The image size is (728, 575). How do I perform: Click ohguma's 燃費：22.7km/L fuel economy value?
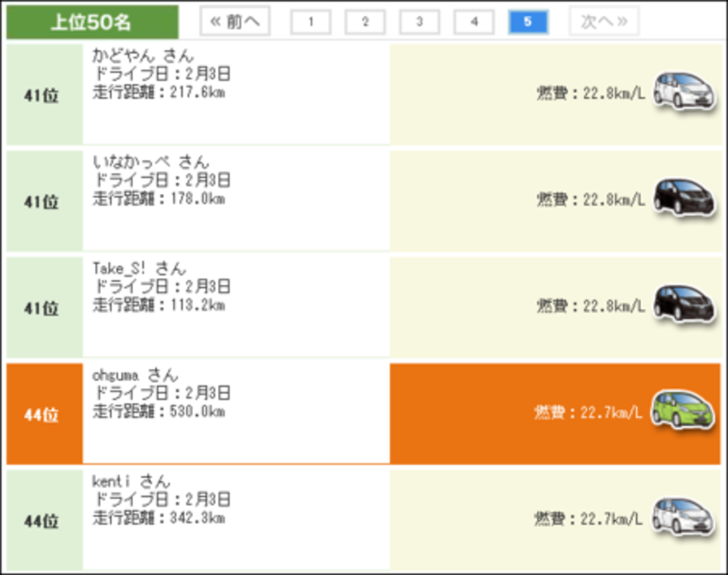(x=588, y=413)
